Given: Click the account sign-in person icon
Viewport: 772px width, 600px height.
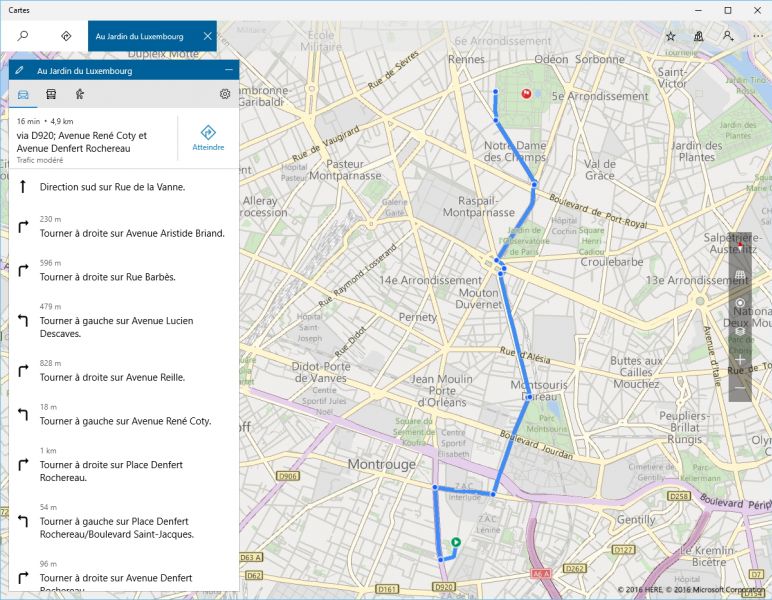Looking at the screenshot, I should click(728, 36).
